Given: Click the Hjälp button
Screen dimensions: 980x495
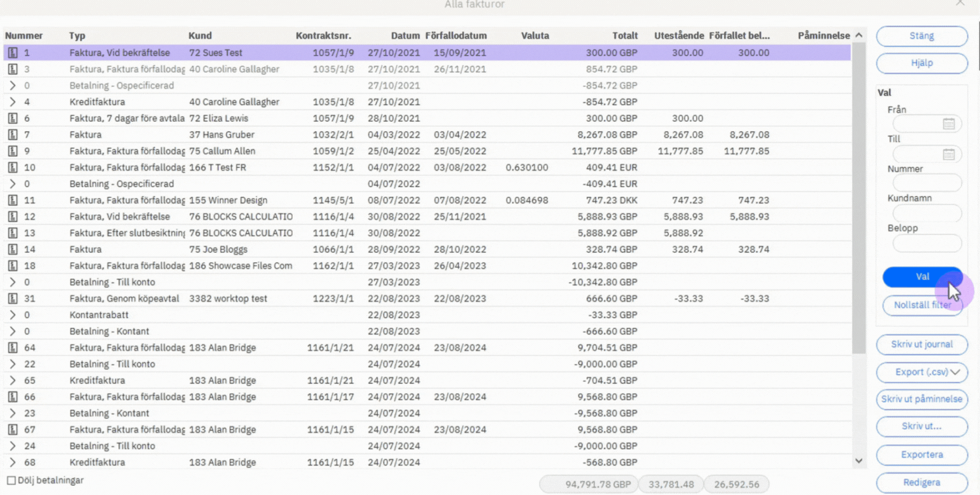Looking at the screenshot, I should pyautogui.click(x=922, y=63).
